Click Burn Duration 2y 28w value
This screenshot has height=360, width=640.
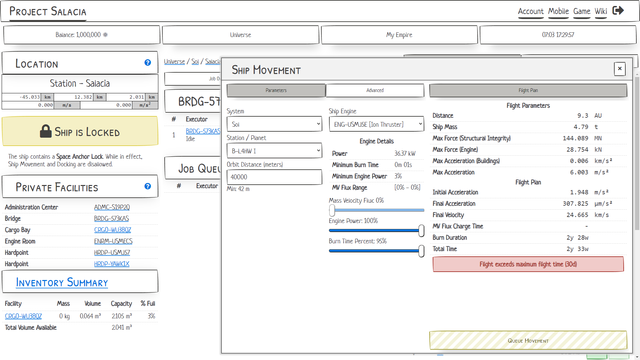point(577,238)
